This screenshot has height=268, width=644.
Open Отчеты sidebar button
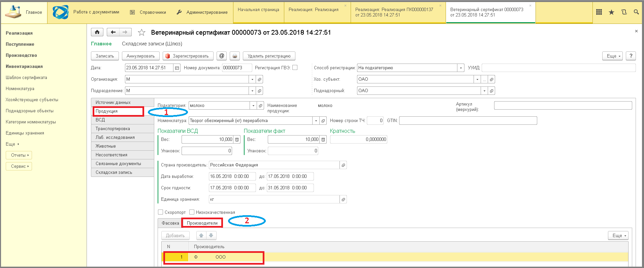tap(19, 155)
